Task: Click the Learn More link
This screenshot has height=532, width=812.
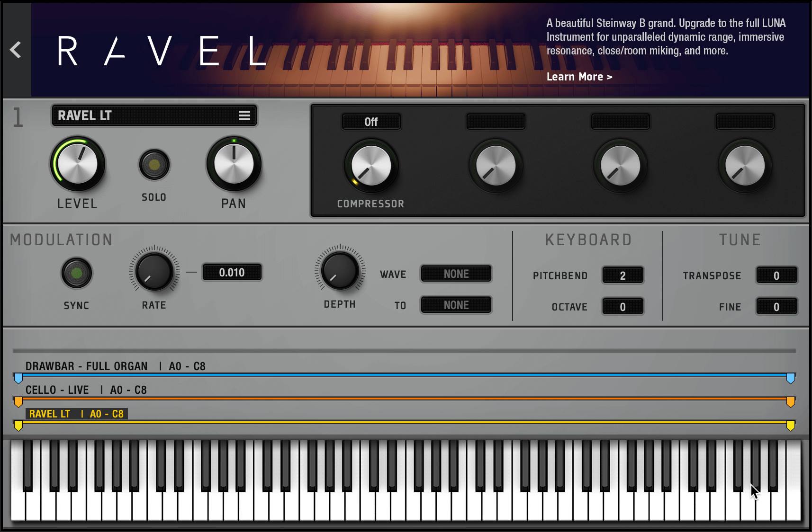Action: pos(579,77)
